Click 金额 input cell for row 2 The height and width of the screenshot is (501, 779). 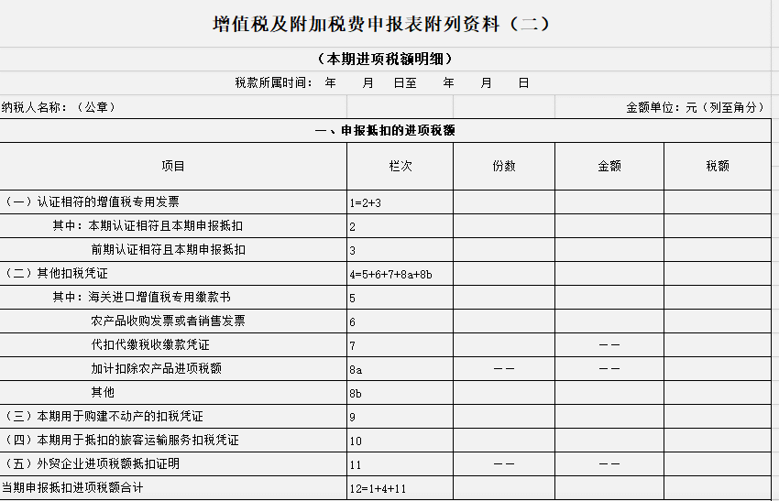[x=609, y=226]
